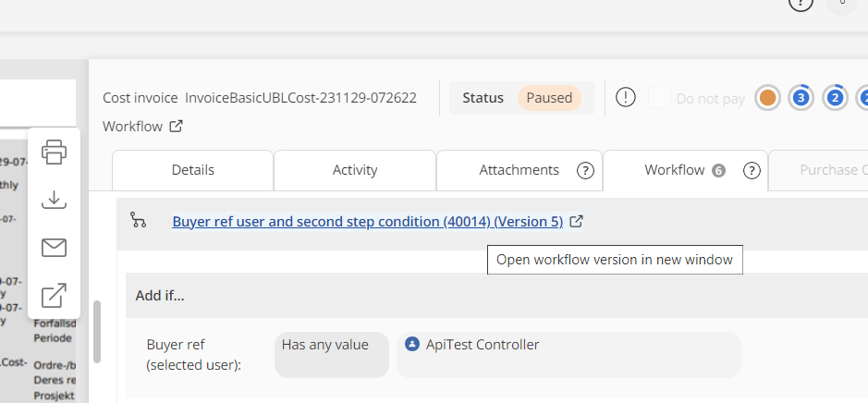
Task: Select the Has any value condition field
Action: [x=331, y=355]
